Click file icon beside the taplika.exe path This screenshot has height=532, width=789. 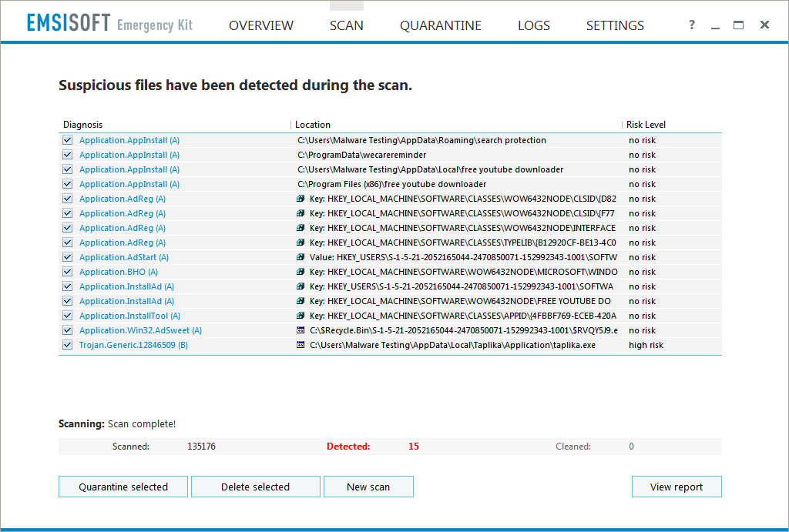point(300,345)
